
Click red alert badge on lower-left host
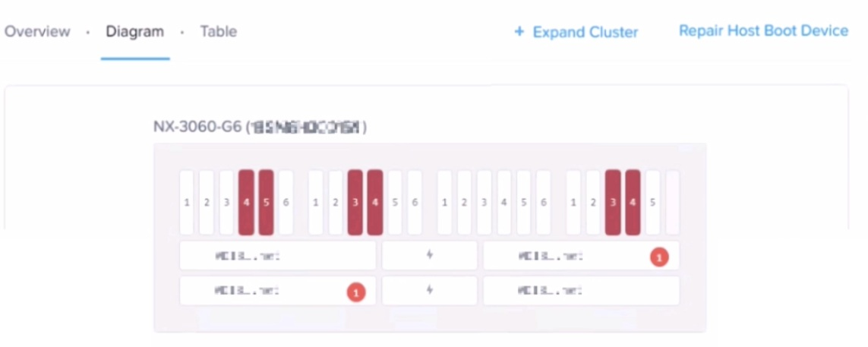pyautogui.click(x=356, y=292)
